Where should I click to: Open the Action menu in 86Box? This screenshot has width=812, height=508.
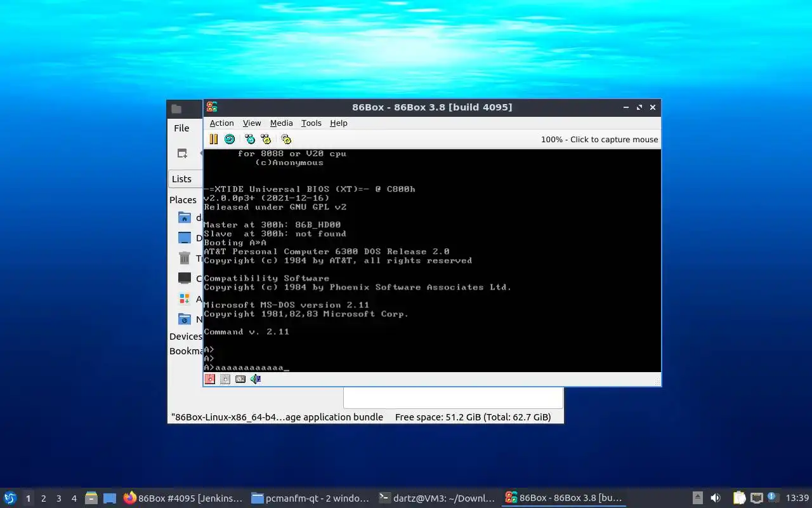pos(222,123)
